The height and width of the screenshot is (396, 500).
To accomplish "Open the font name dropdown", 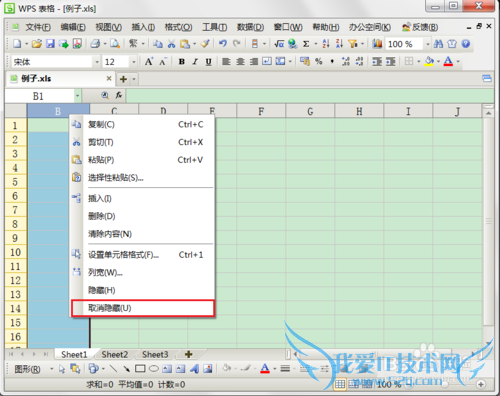I will (97, 62).
